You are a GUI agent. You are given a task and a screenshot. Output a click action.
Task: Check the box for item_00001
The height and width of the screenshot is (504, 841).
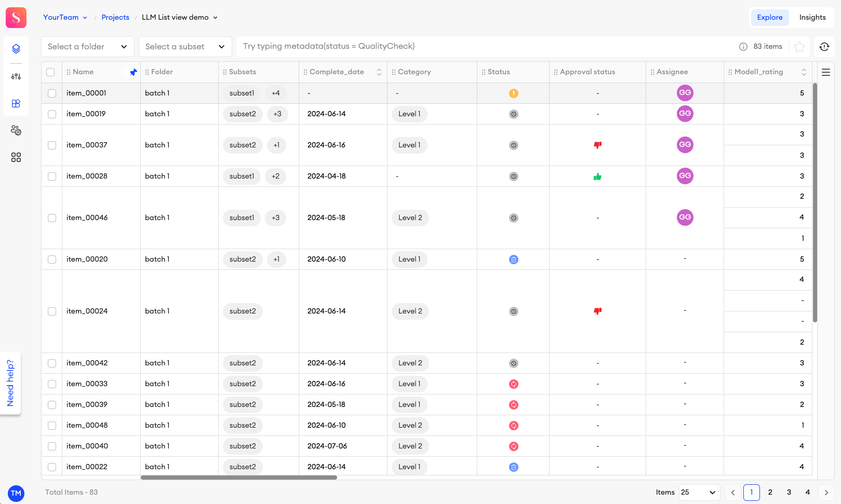(52, 93)
